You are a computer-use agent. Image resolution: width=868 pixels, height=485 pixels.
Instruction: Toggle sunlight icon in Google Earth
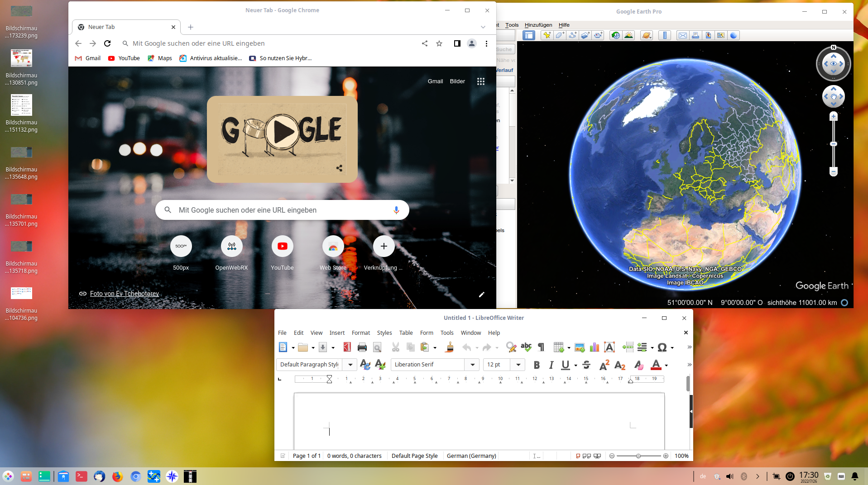click(x=628, y=35)
